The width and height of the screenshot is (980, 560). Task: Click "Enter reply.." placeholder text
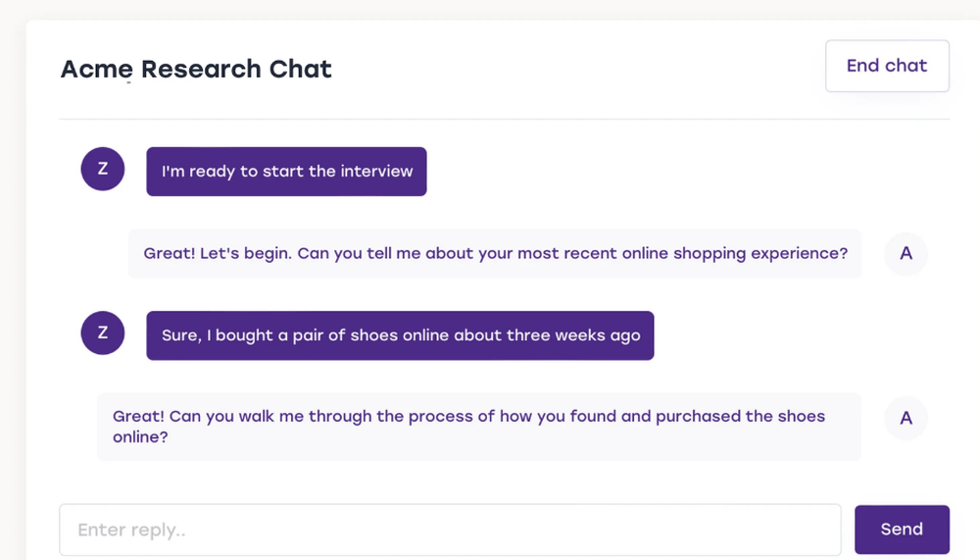131,531
